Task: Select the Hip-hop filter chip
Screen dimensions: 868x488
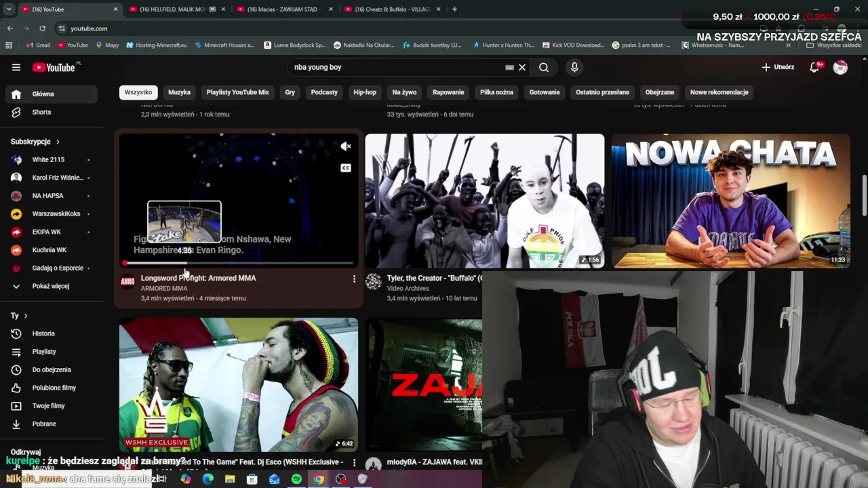Action: pyautogui.click(x=365, y=92)
